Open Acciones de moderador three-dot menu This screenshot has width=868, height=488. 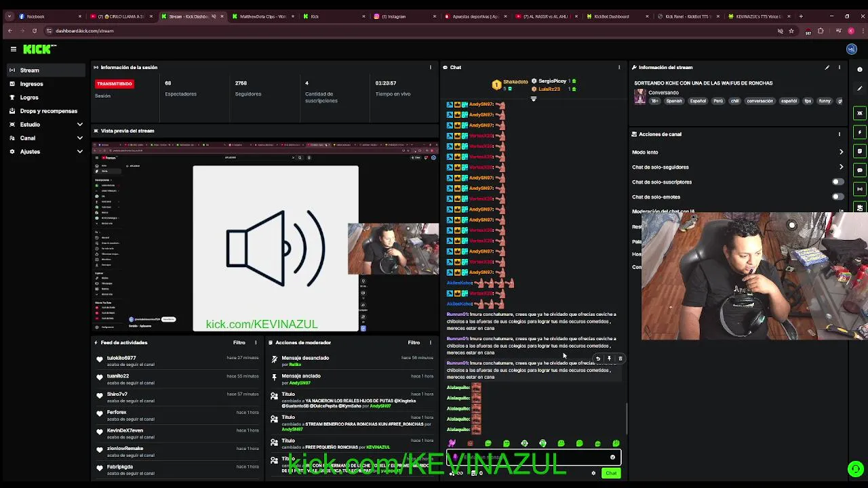click(x=430, y=342)
